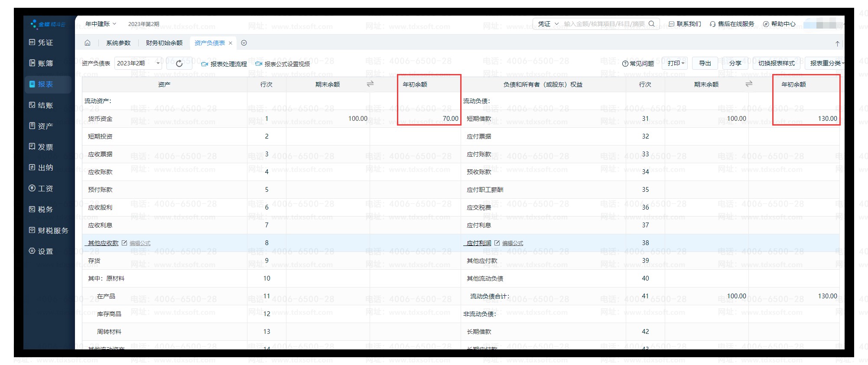Open the 设置 settings sidebar item
This screenshot has width=868, height=365.
tap(45, 251)
